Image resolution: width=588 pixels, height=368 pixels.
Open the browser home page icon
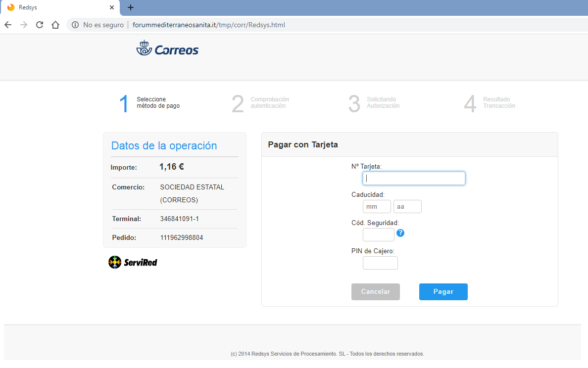pyautogui.click(x=55, y=25)
